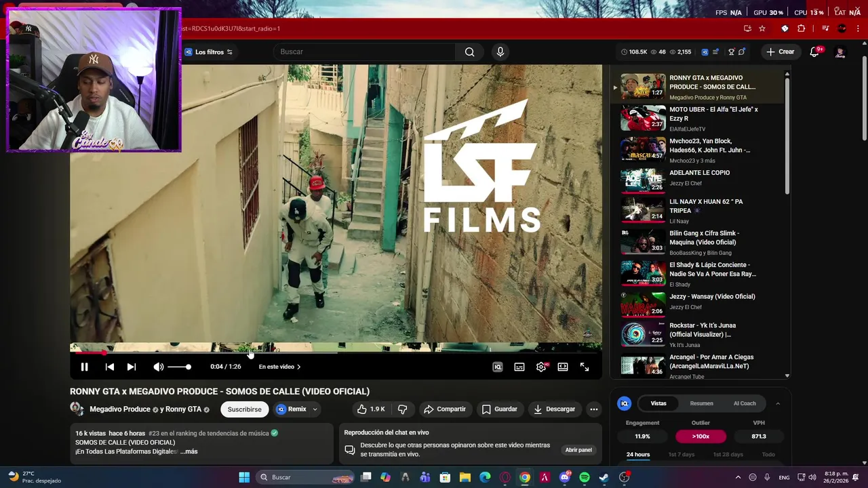The height and width of the screenshot is (488, 868).
Task: Seek along the red video progress bar
Action: pos(336,352)
